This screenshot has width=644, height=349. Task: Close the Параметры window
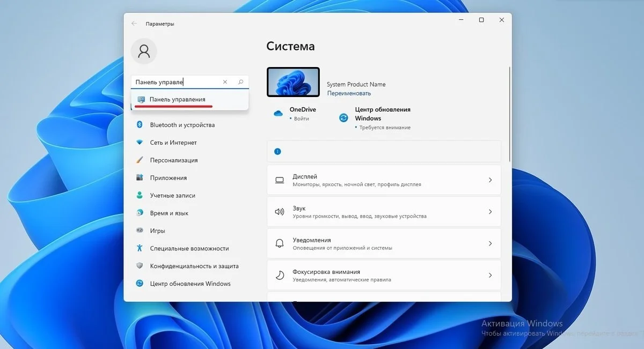pos(502,20)
